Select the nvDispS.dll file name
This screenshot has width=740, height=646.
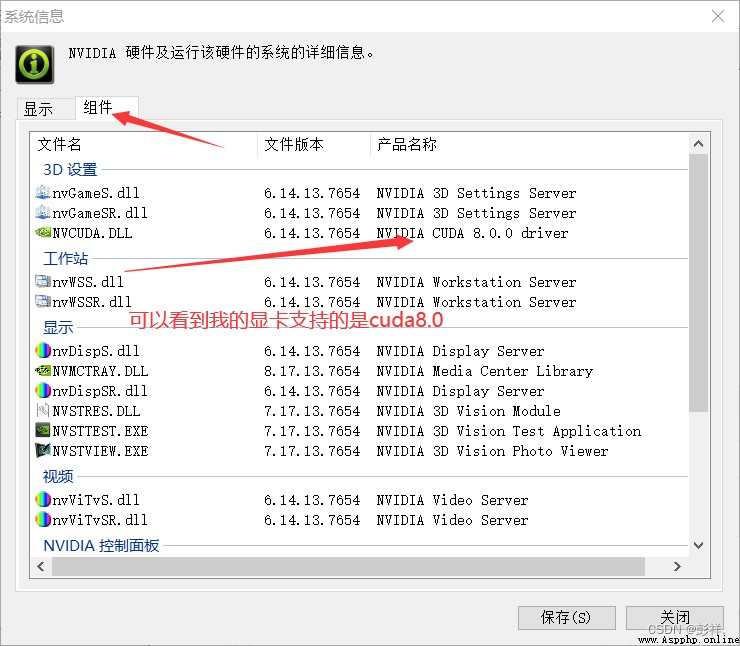(x=96, y=351)
